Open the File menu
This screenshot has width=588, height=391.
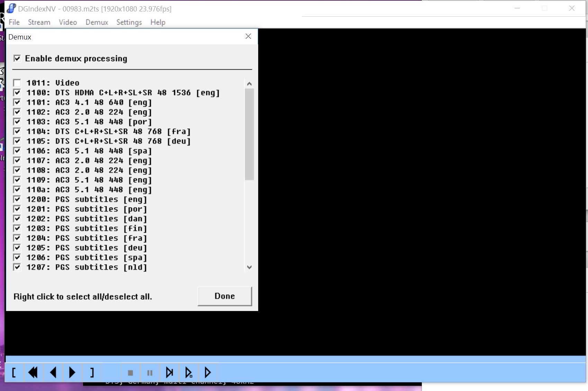click(x=14, y=22)
